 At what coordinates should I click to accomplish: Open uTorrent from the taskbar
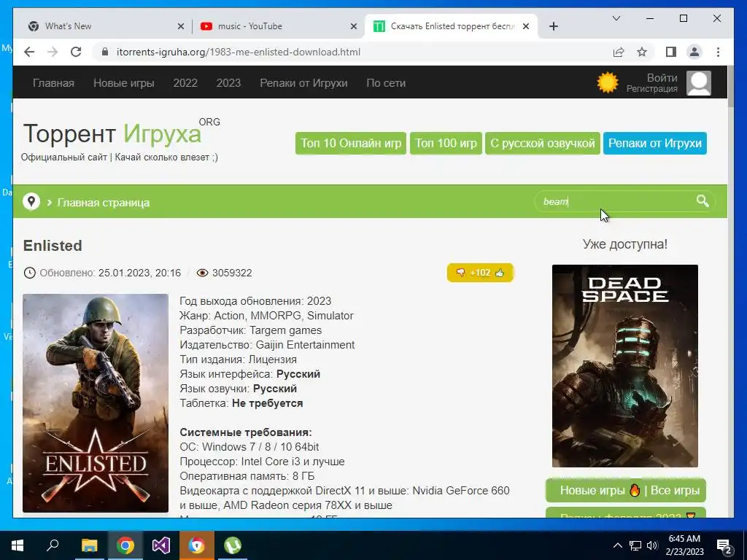pyautogui.click(x=233, y=545)
